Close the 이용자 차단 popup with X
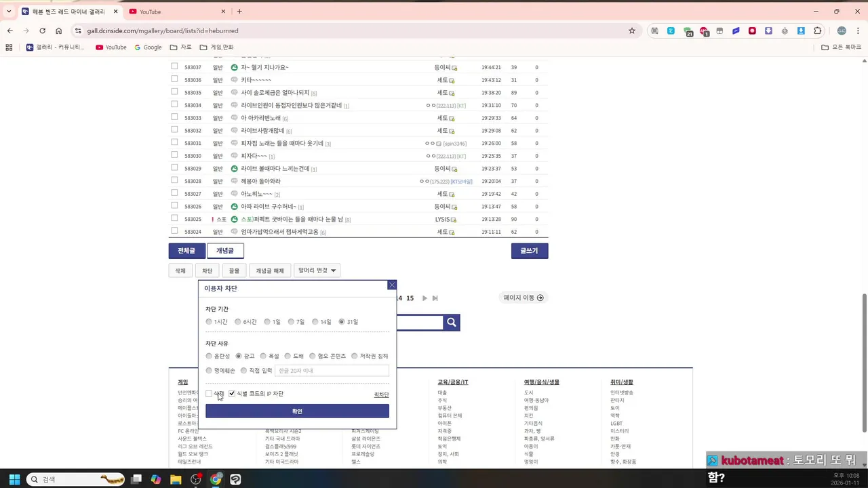Image resolution: width=868 pixels, height=488 pixels. pyautogui.click(x=392, y=285)
